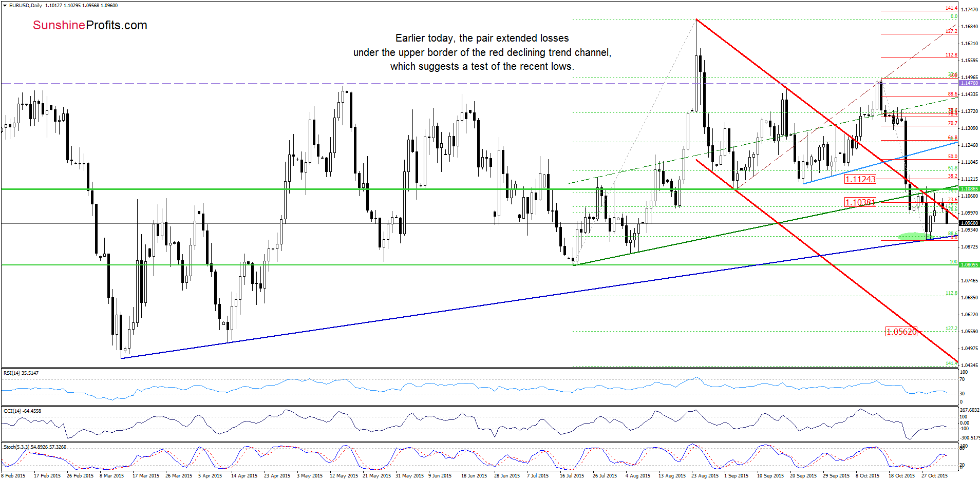Click the 23 Apr 2015 date label
The image size is (980, 480).
point(277,476)
